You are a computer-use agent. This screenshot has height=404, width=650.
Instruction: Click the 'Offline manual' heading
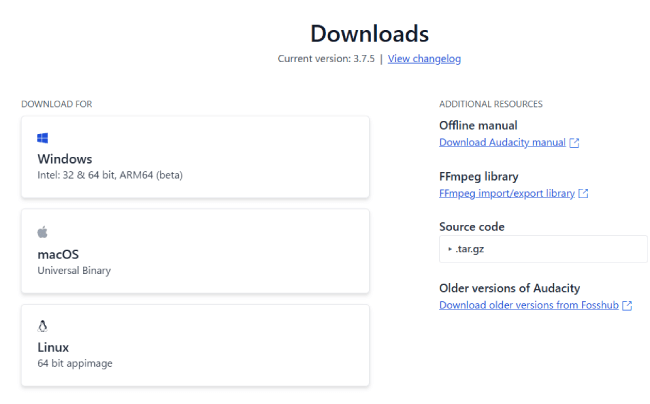coord(478,126)
